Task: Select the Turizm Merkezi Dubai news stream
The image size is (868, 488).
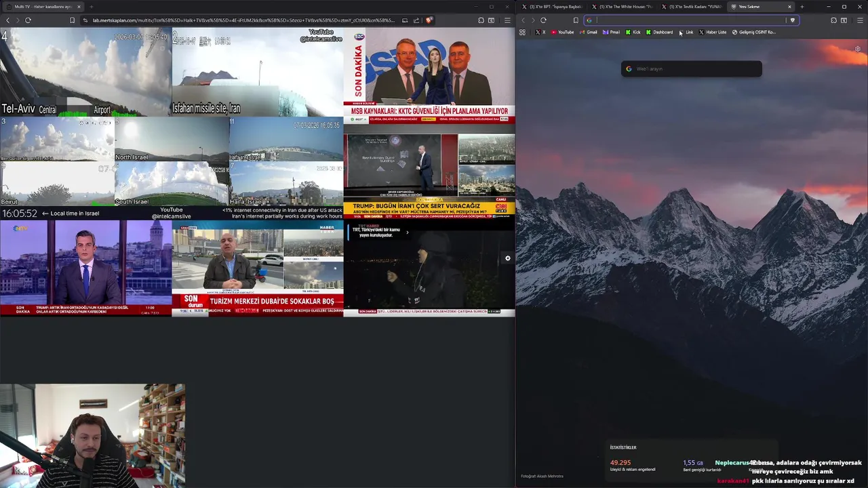Action: point(258,270)
